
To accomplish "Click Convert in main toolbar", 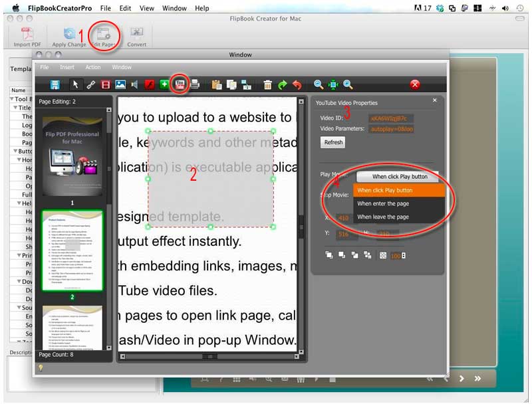I will 136,37.
